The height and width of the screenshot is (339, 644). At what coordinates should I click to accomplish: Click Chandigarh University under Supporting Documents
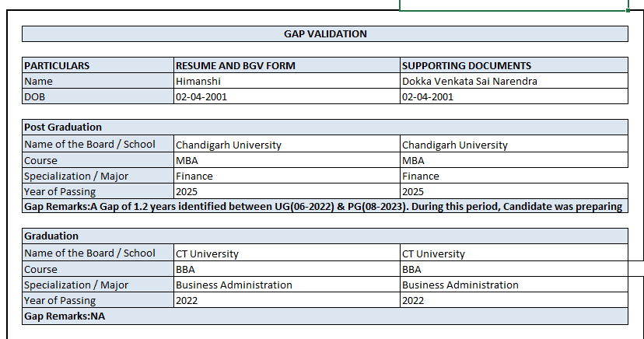coord(513,145)
